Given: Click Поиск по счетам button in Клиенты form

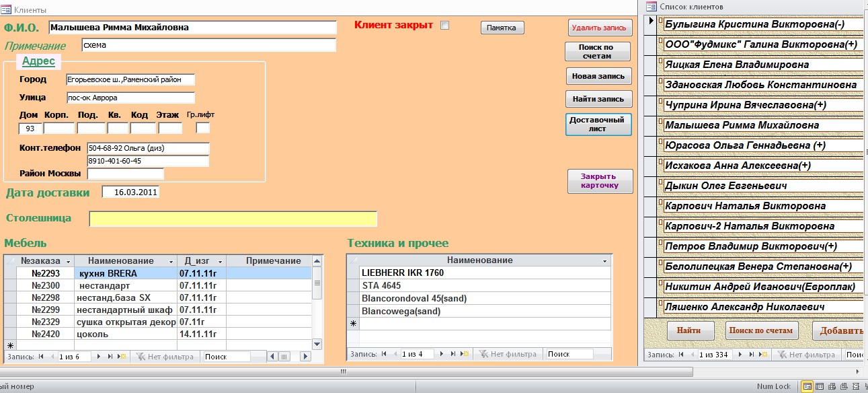Looking at the screenshot, I should pyautogui.click(x=598, y=52).
